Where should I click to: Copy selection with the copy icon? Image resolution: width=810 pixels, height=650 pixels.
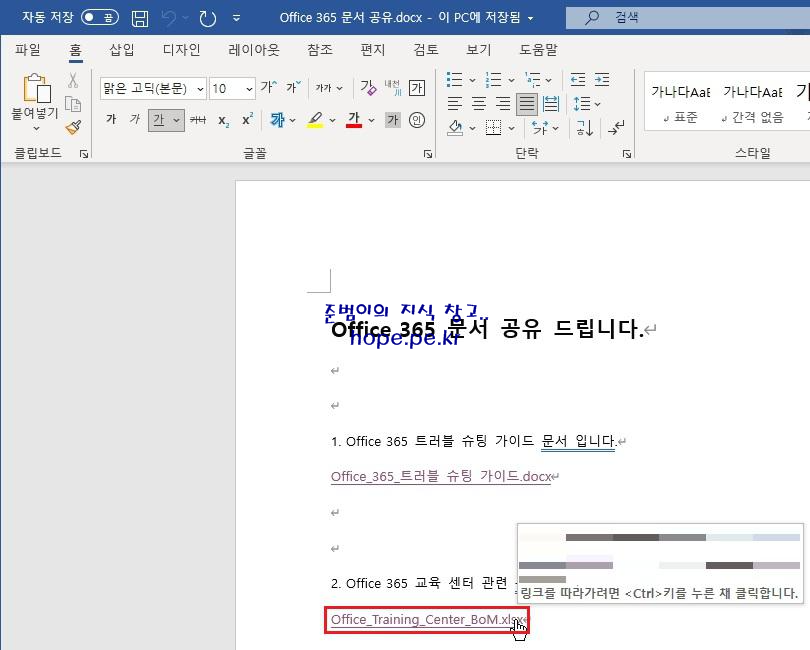pyautogui.click(x=73, y=104)
